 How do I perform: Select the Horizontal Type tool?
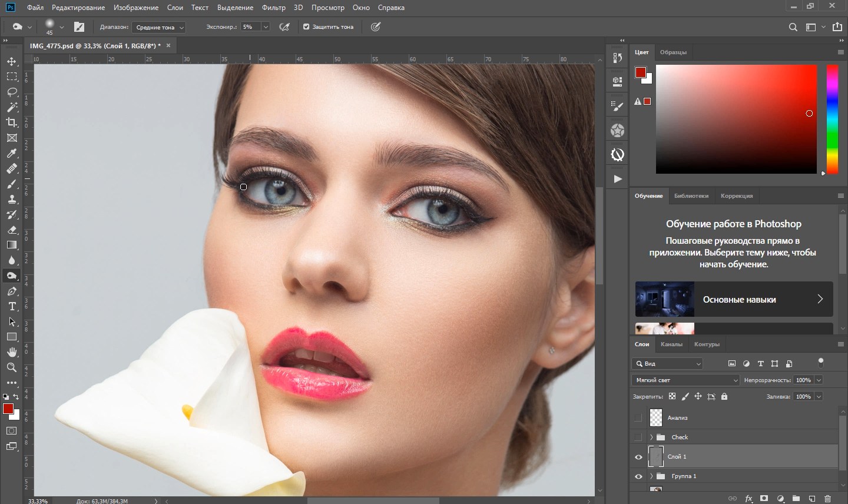pyautogui.click(x=12, y=307)
